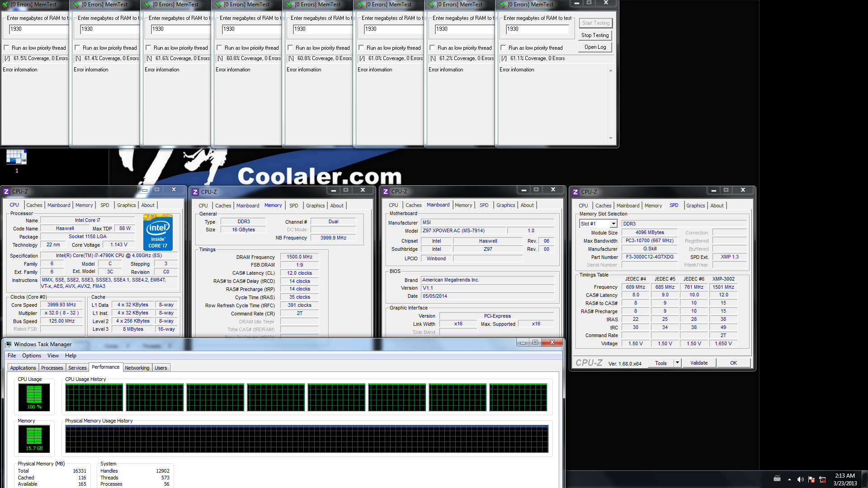Open the About tab in the CPU-Z SPD window

point(717,206)
